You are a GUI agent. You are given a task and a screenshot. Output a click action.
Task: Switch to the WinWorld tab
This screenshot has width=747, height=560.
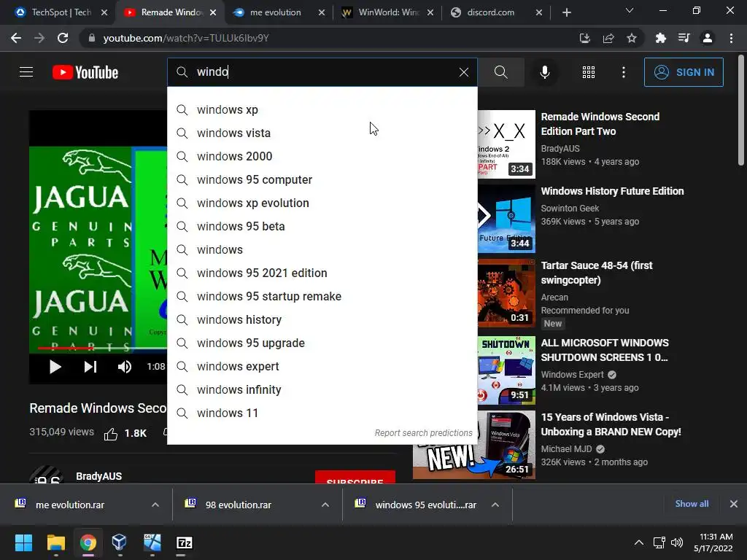pyautogui.click(x=388, y=12)
